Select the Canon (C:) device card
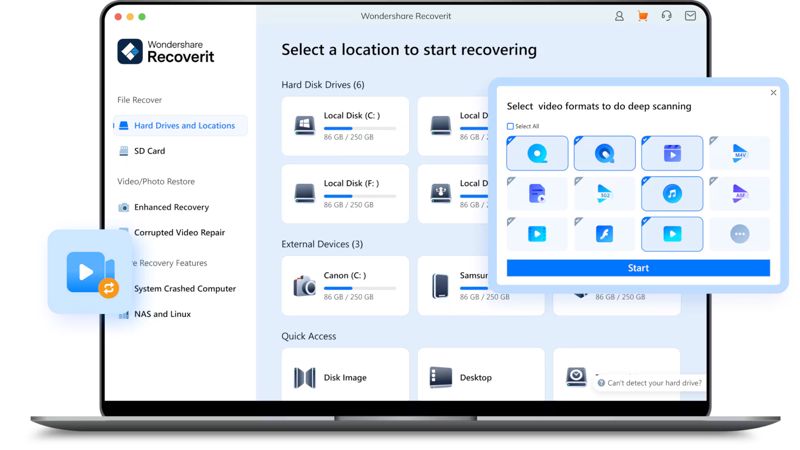Screen dimensions: 800x450 click(x=345, y=286)
